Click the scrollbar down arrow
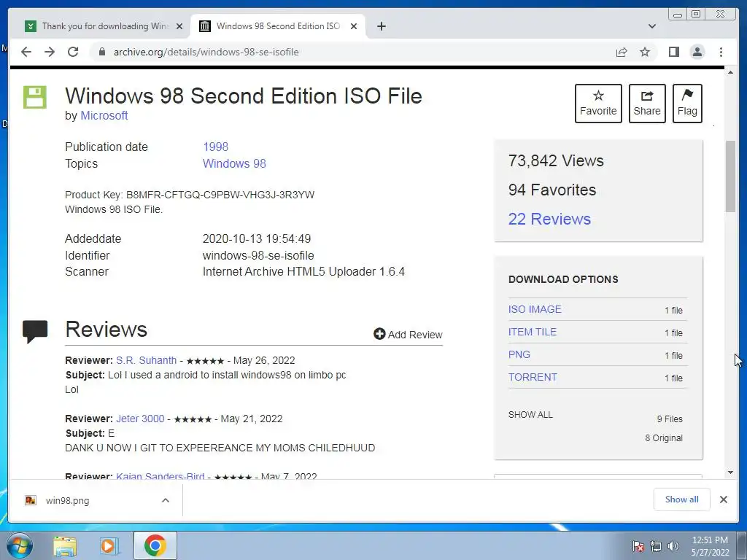 point(730,472)
